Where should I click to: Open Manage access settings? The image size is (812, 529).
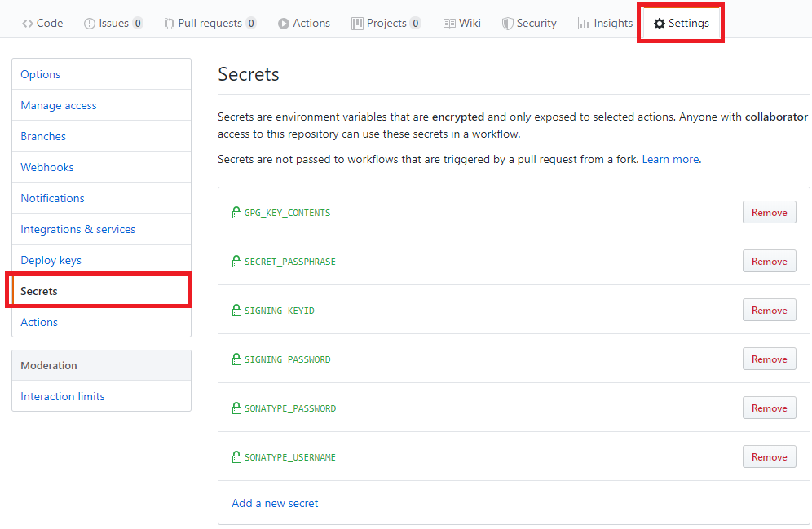(58, 105)
